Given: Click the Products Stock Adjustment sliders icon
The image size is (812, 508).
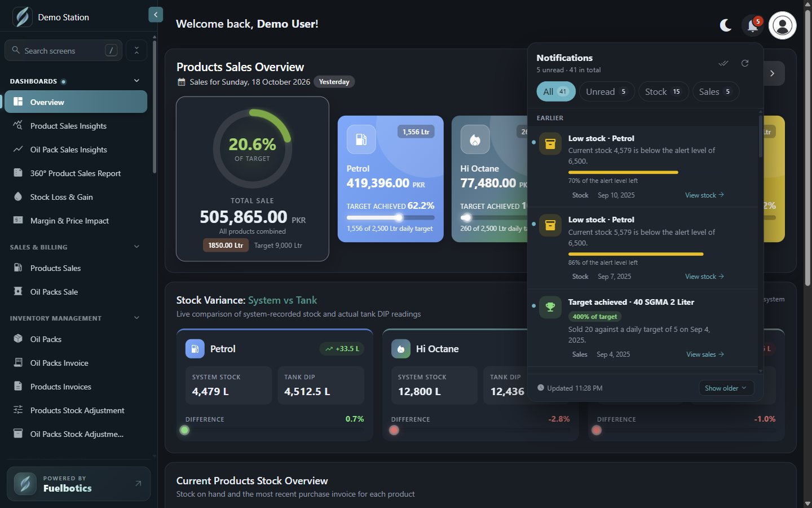Looking at the screenshot, I should [x=18, y=410].
